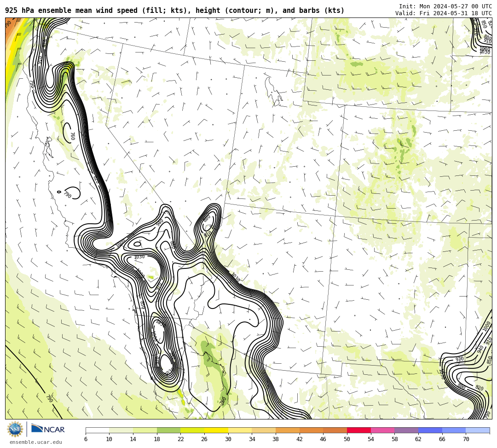Click the pale green 10-14 kts colorbar segment

(x=121, y=430)
